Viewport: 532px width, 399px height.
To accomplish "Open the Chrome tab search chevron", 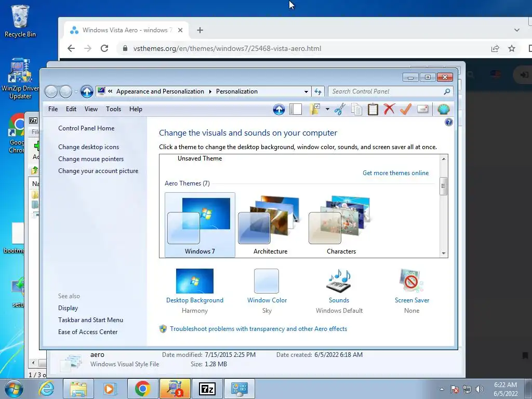I will [517, 30].
